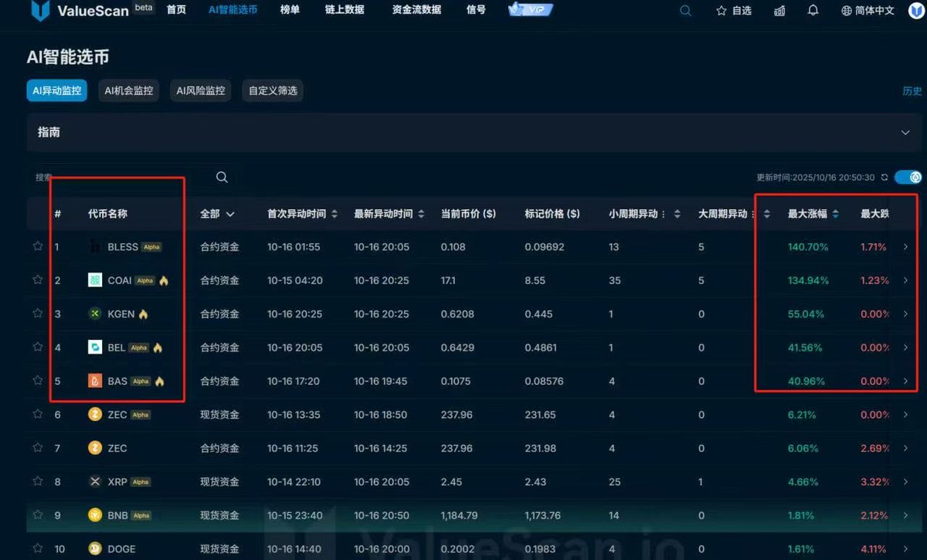Favorite the XRP row with star
The height and width of the screenshot is (560, 927).
tap(37, 481)
